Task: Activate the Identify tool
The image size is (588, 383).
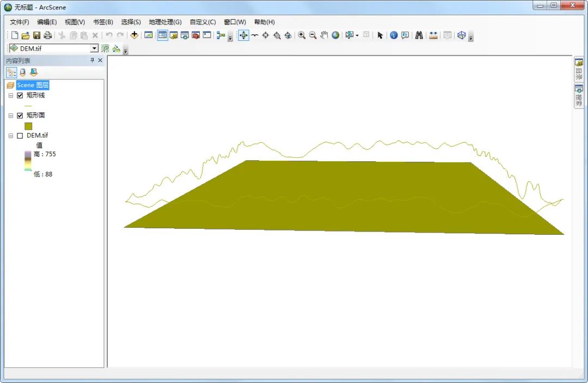Action: 394,35
